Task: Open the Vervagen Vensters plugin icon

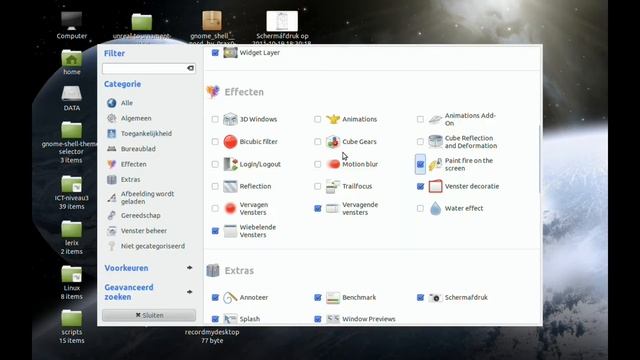Action: [230, 209]
